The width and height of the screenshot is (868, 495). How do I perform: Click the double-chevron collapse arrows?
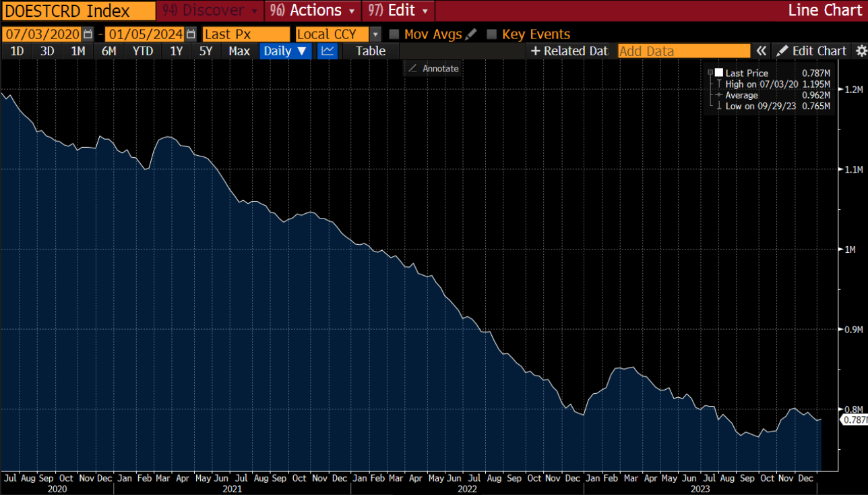[762, 51]
